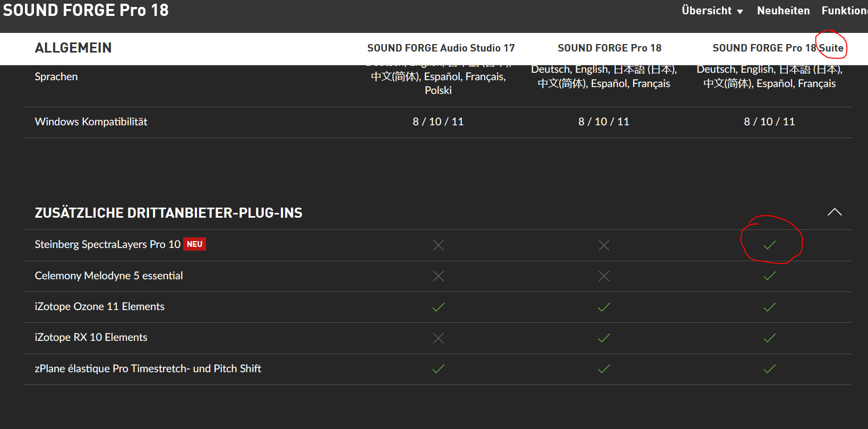Image resolution: width=868 pixels, height=429 pixels.
Task: Click SpectraLayers X mark under Audio Studio 17
Action: coord(438,245)
